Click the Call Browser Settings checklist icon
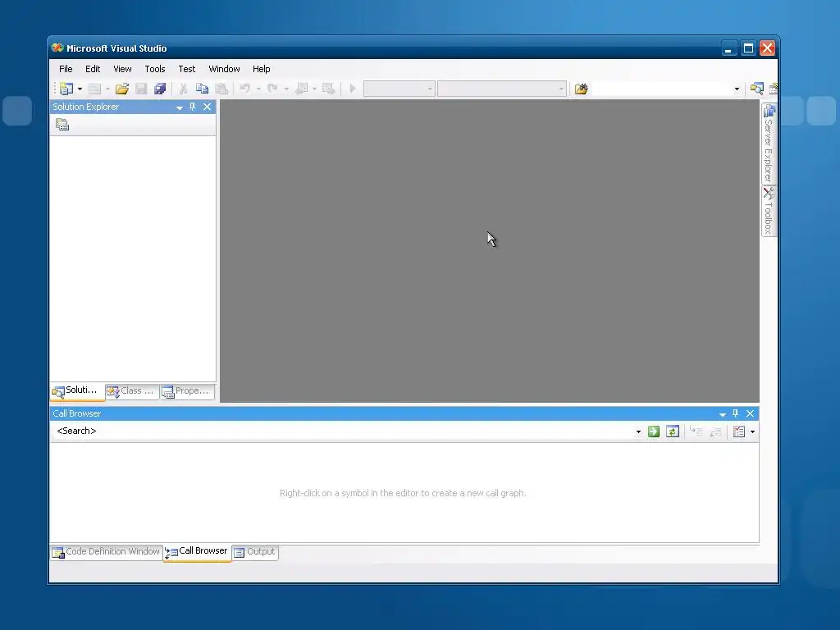840x630 pixels. tap(739, 431)
